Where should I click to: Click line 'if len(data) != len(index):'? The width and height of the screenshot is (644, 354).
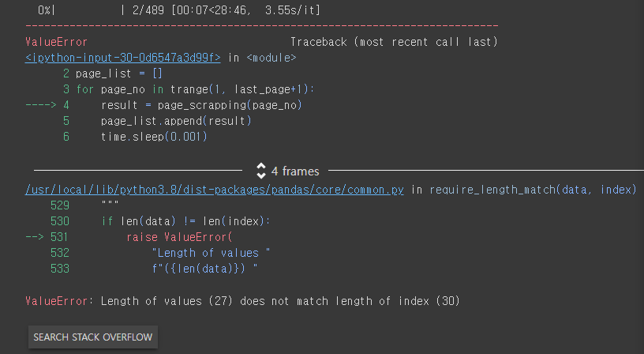186,221
